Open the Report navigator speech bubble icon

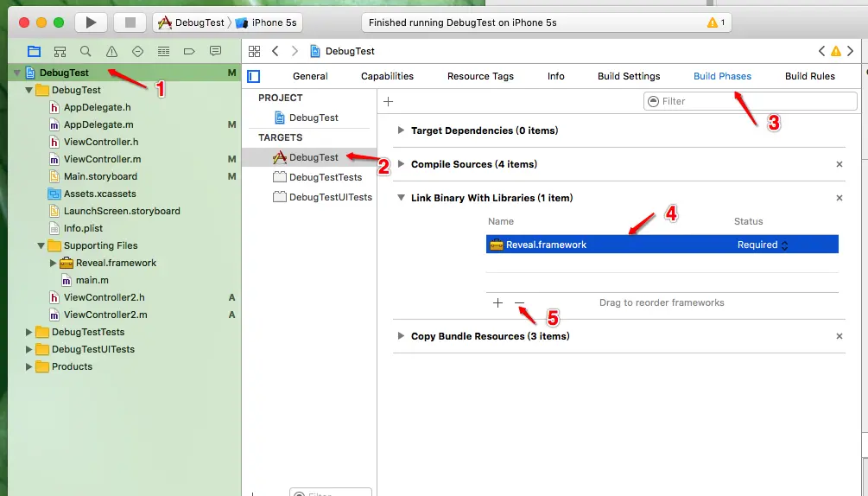[x=215, y=52]
